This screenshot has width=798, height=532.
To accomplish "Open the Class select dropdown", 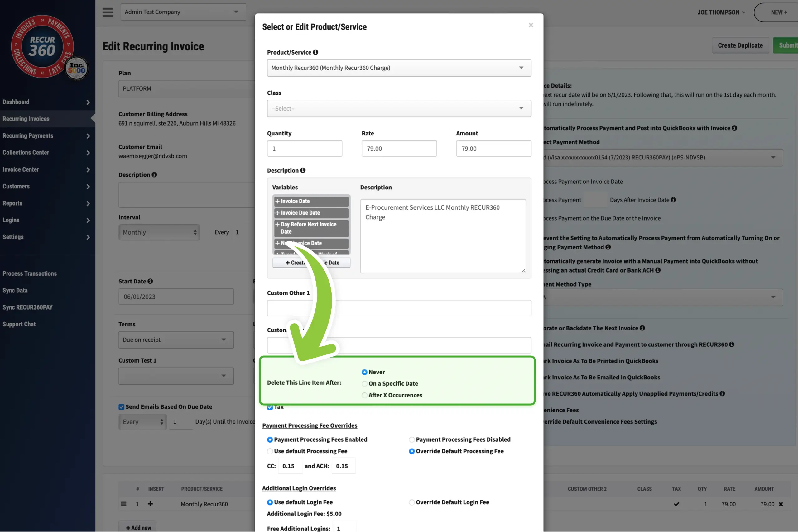I will 399,109.
